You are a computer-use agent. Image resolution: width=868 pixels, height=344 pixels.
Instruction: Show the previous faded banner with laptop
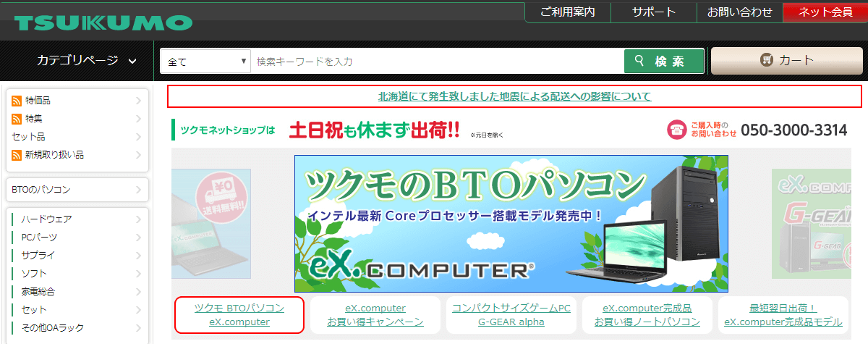pyautogui.click(x=211, y=224)
